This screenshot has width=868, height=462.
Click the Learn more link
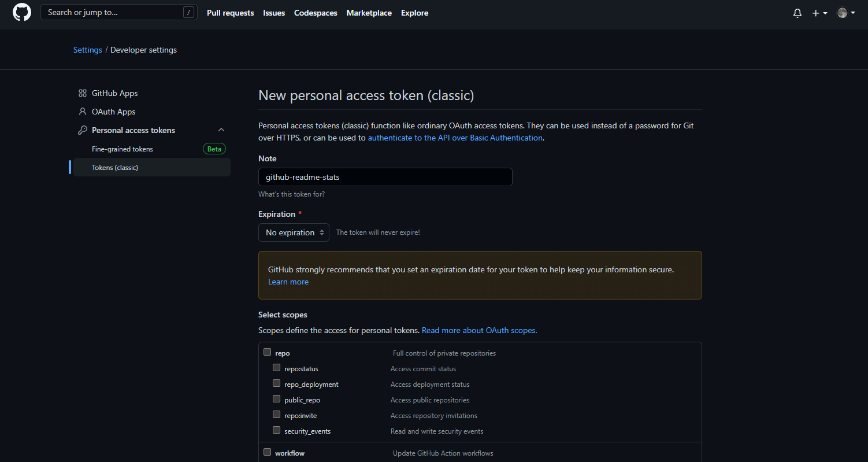[x=288, y=282]
